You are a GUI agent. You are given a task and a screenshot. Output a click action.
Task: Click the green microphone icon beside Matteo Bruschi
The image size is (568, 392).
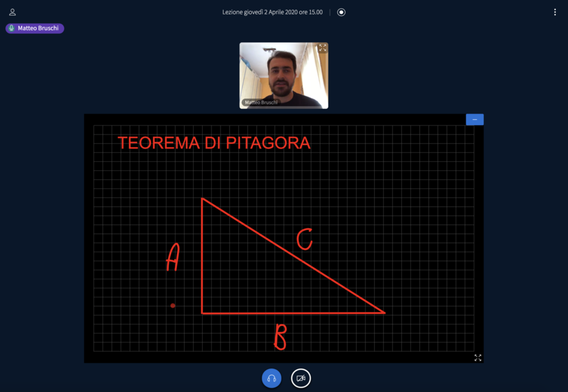point(11,28)
